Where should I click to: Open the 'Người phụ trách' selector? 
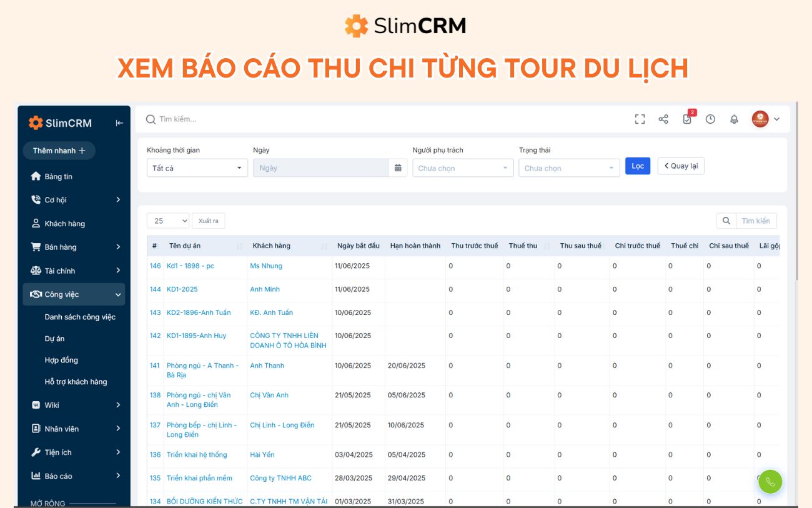(x=463, y=167)
